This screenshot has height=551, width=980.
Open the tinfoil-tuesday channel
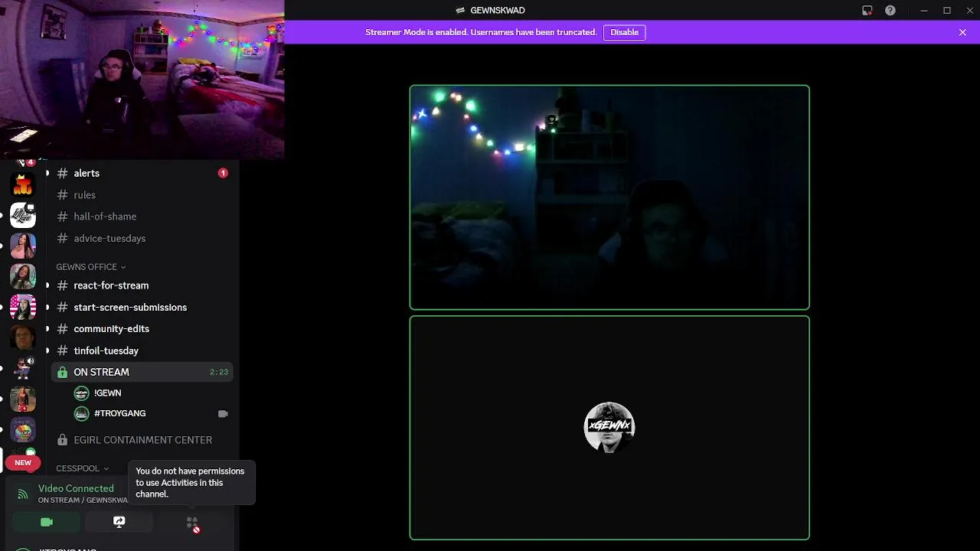[x=142, y=350]
